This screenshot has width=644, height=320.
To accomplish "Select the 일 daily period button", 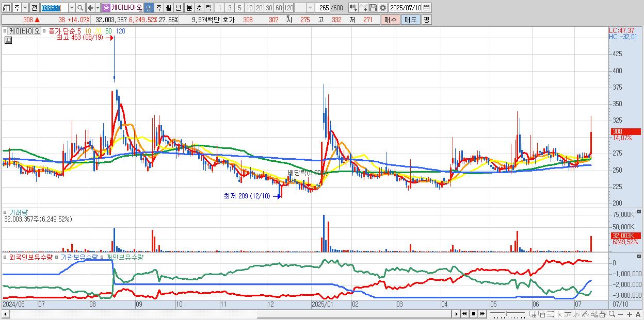I will (149, 8).
